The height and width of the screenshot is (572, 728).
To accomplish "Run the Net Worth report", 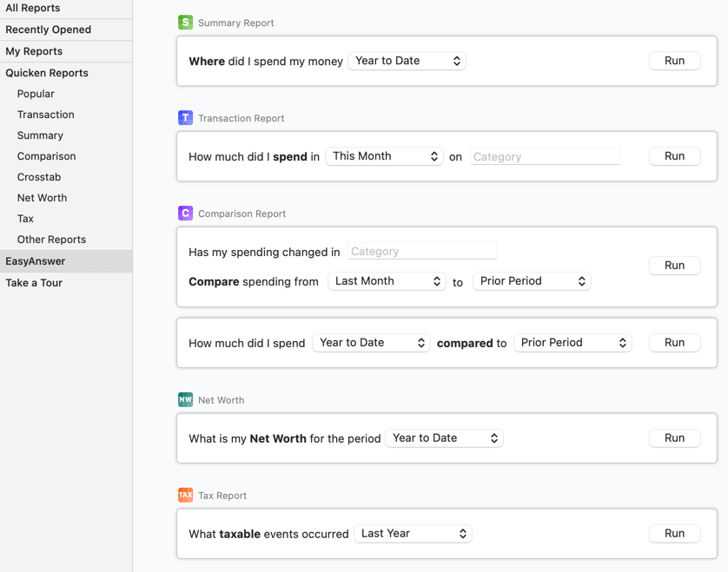I will pyautogui.click(x=674, y=437).
